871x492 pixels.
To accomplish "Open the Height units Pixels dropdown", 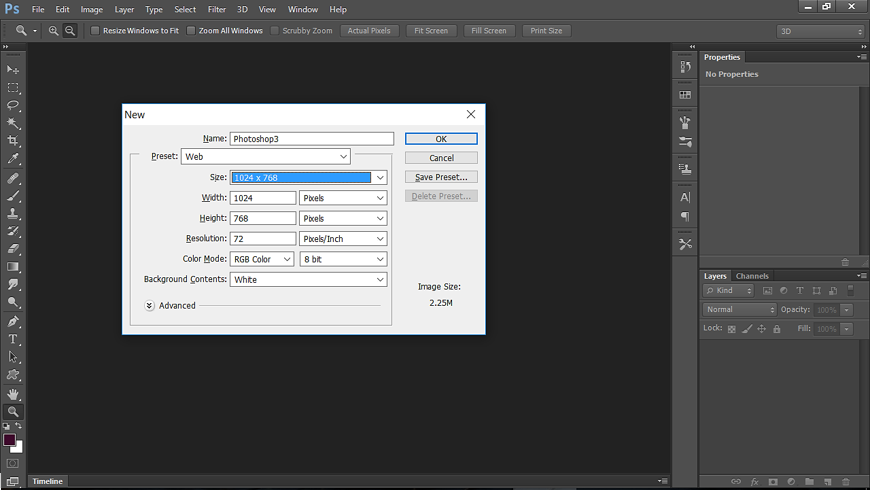I will (x=343, y=218).
